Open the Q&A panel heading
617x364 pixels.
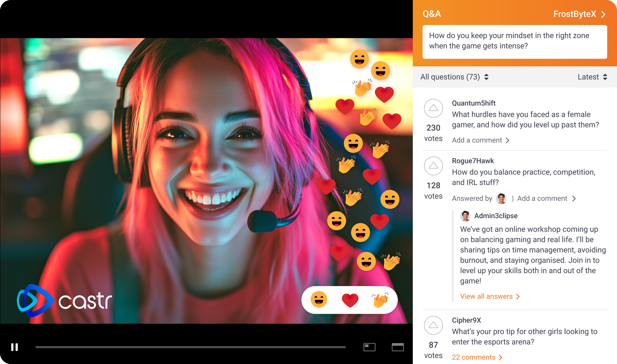pyautogui.click(x=432, y=14)
